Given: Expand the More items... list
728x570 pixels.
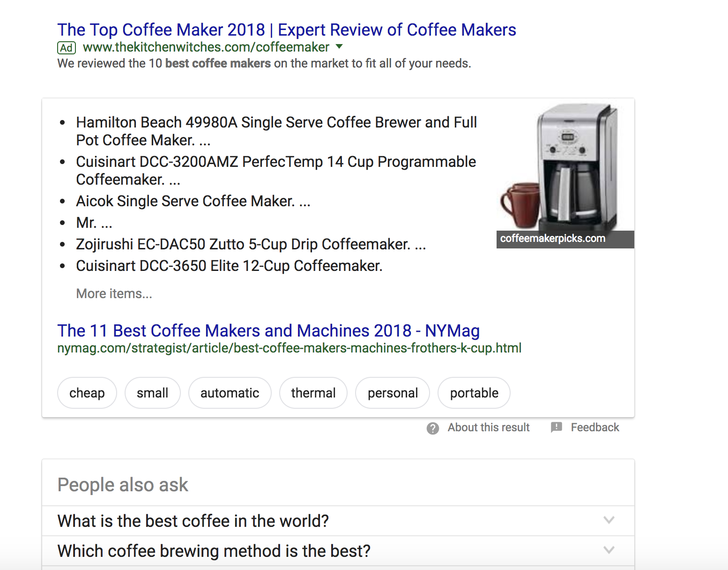Looking at the screenshot, I should (x=114, y=294).
